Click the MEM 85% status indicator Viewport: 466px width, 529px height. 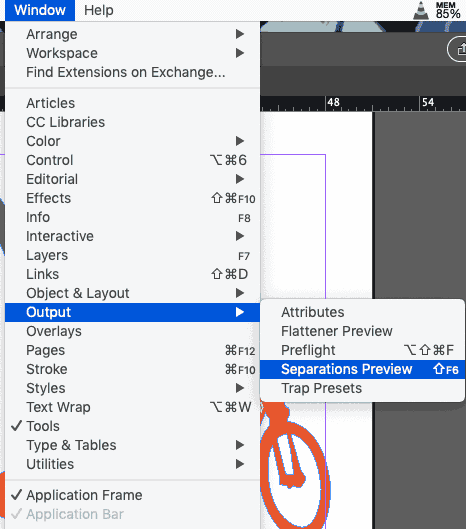(447, 10)
